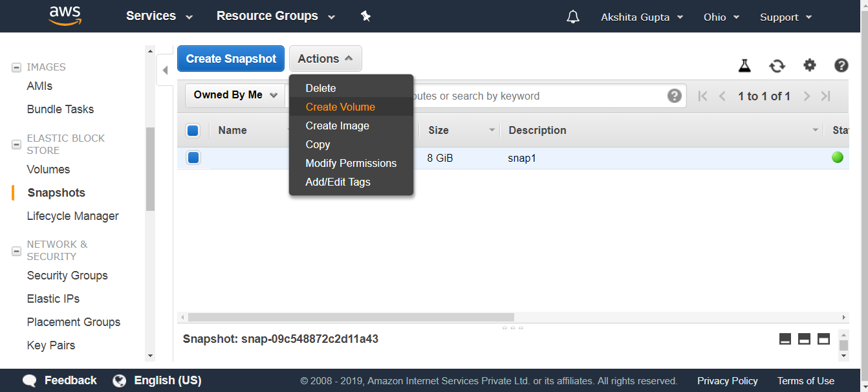Choose Modify Permissions from Actions menu
868x392 pixels.
point(351,163)
